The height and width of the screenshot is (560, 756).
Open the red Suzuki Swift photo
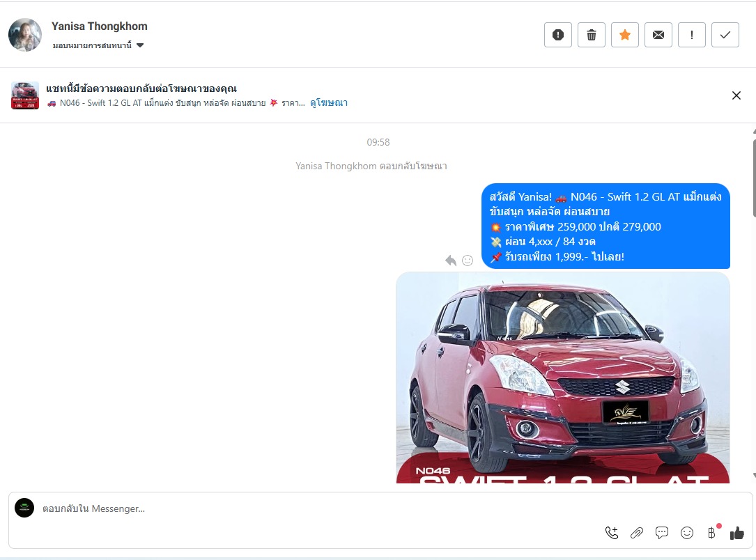(563, 378)
